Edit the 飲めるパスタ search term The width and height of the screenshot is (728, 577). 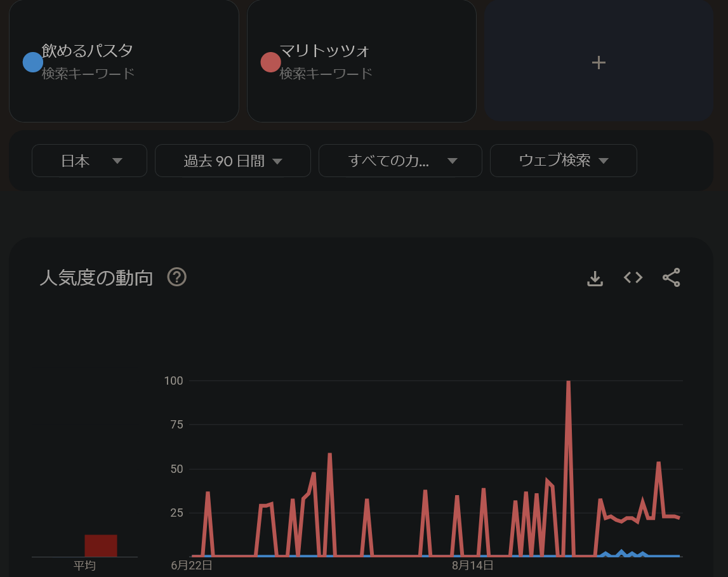coord(88,51)
